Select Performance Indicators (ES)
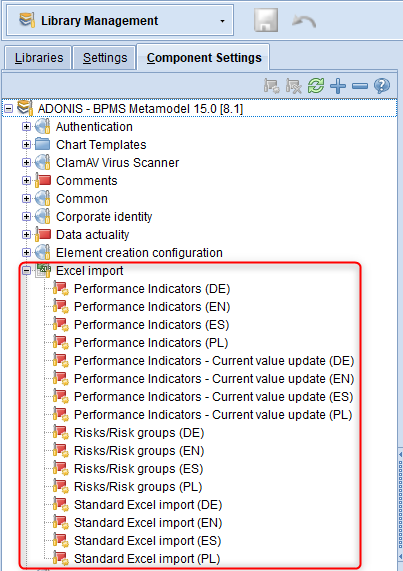 (151, 324)
